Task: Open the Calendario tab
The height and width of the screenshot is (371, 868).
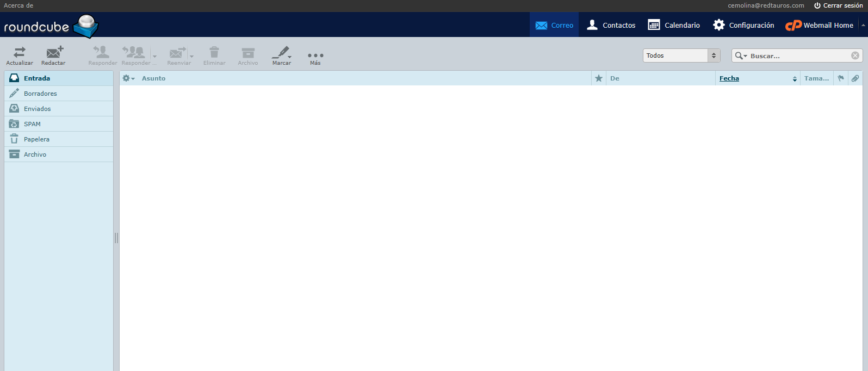Action: [674, 25]
